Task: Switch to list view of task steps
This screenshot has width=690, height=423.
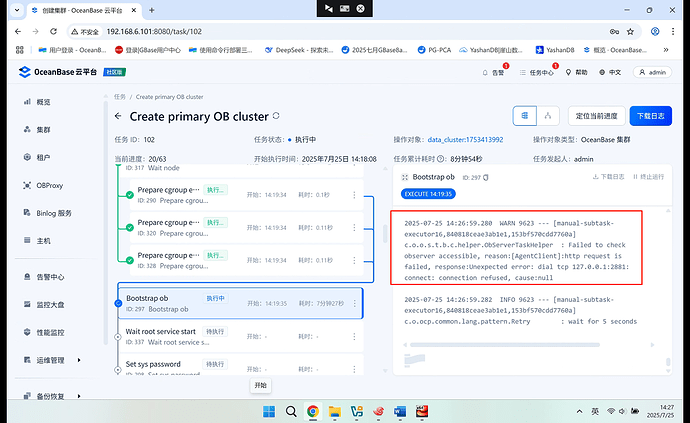Action: point(525,116)
